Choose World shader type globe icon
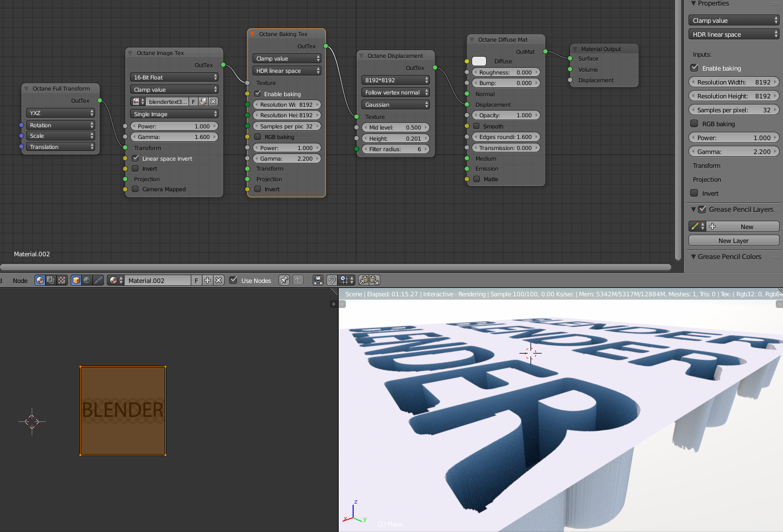Image resolution: width=783 pixels, height=532 pixels. 87,280
